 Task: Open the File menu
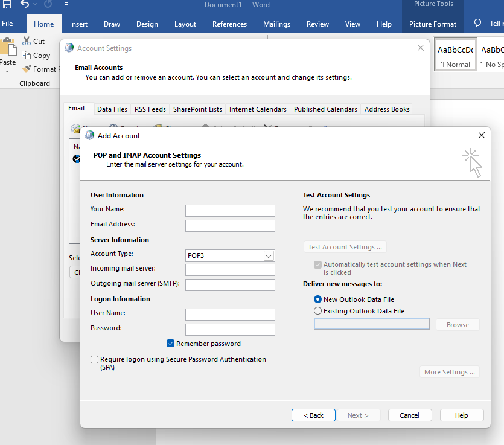point(7,24)
